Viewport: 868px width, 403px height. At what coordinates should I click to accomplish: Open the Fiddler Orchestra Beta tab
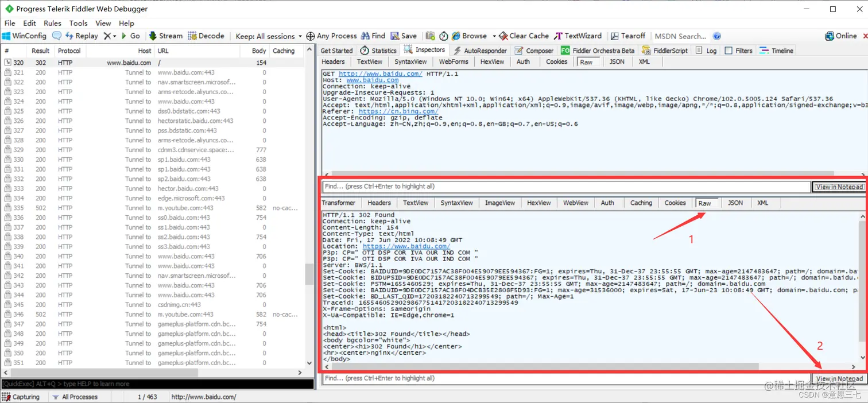point(598,51)
